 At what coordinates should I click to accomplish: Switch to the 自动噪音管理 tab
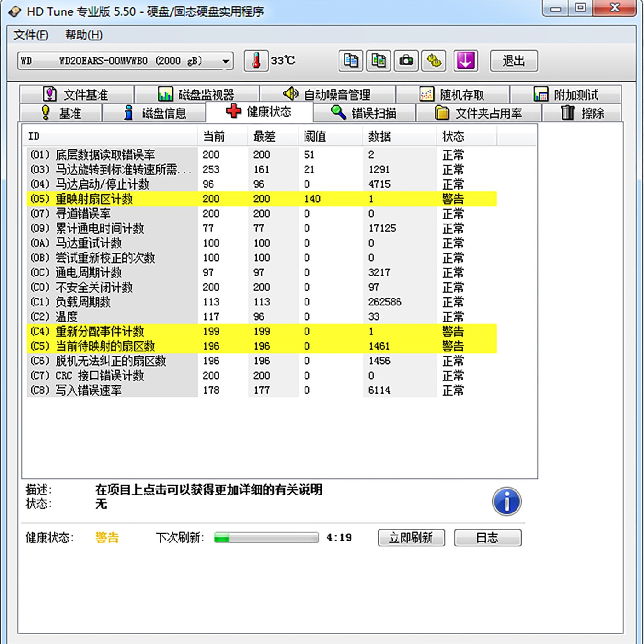[328, 94]
